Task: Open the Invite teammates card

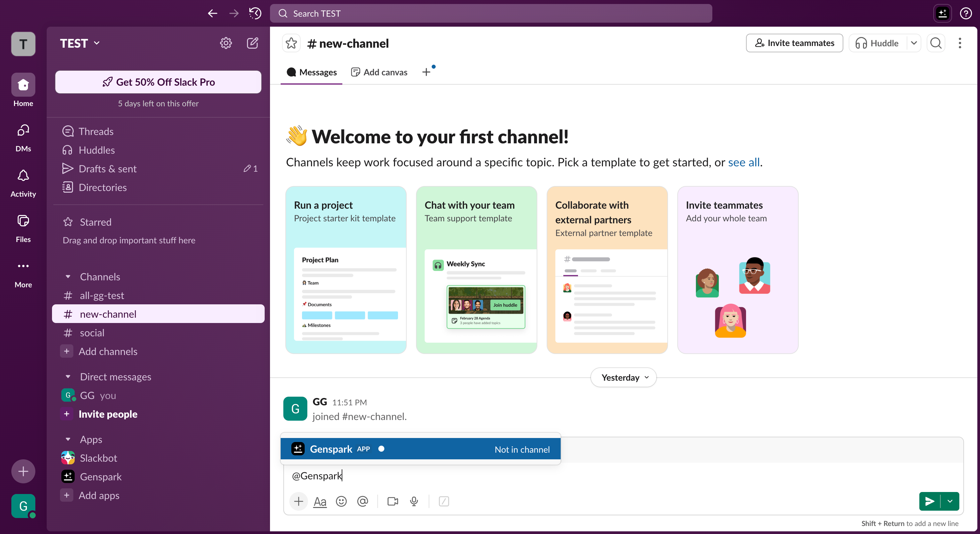Action: [x=737, y=270]
